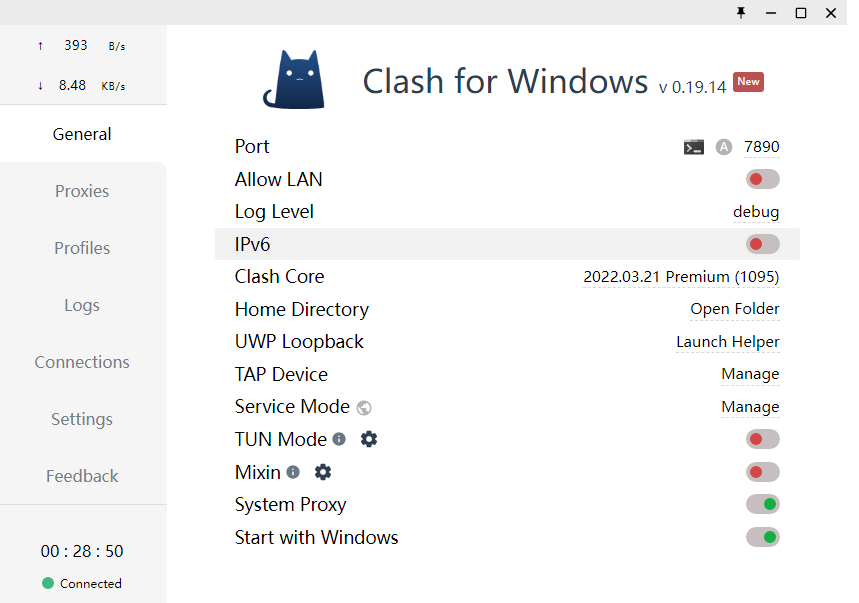Enable the Allow LAN toggle

(762, 179)
